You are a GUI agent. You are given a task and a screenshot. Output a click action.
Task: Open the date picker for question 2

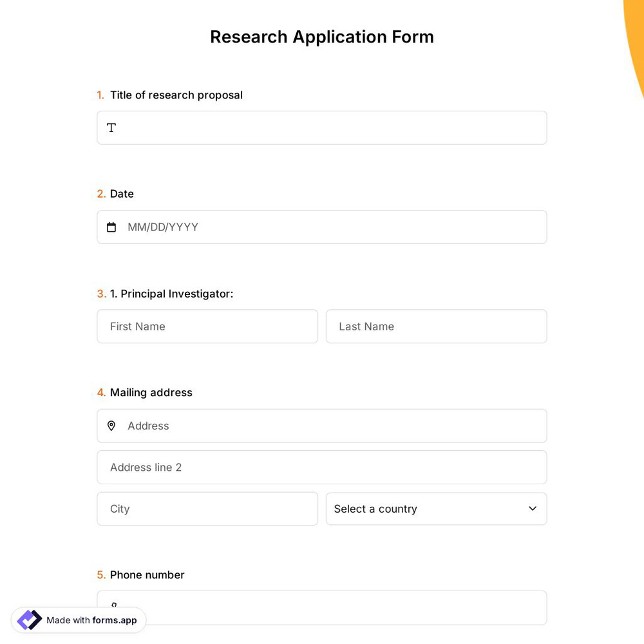pos(322,227)
